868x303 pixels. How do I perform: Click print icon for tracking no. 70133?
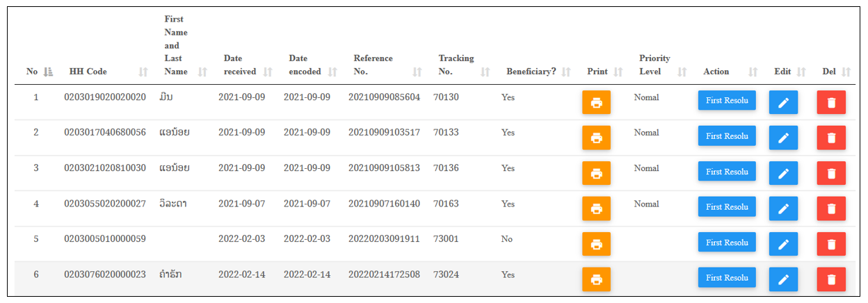click(x=596, y=138)
